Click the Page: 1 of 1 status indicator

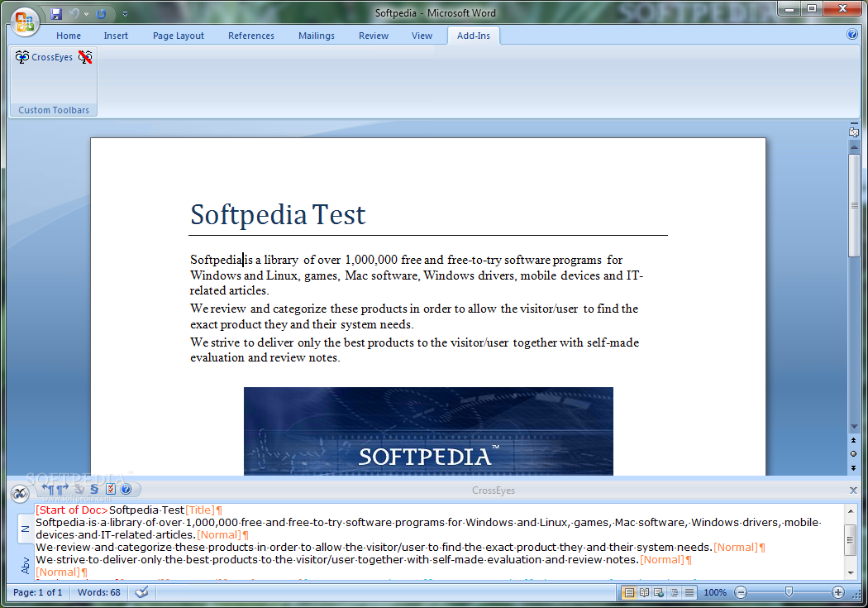[38, 592]
